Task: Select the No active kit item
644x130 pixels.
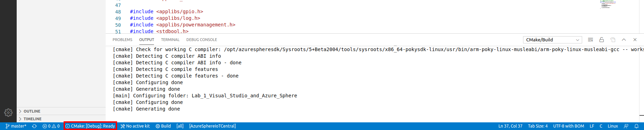Action: tap(135, 126)
